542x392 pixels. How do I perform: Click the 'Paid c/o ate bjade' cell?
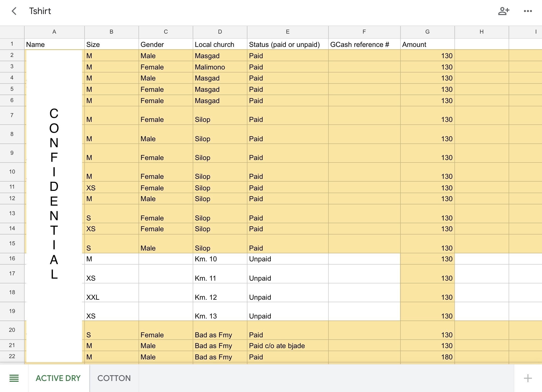click(288, 345)
